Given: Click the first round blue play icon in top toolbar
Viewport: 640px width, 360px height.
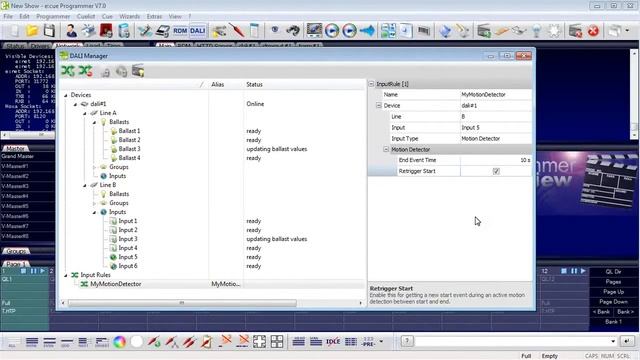Looking at the screenshot, I should click(x=332, y=31).
